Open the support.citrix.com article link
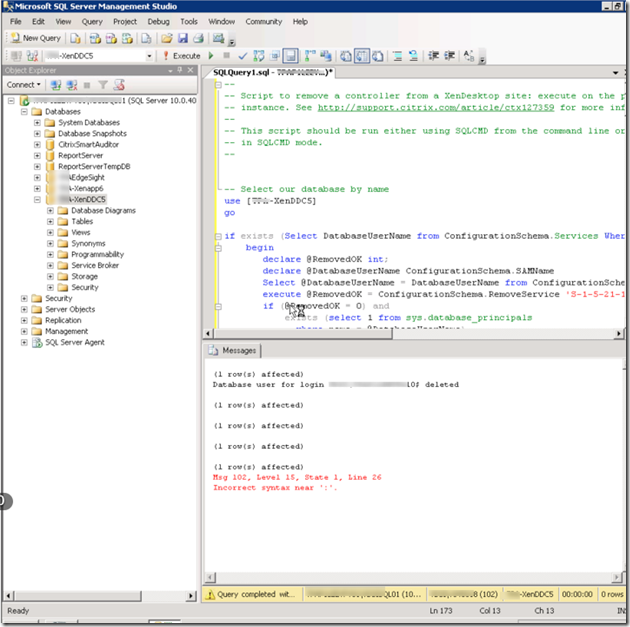630x627 pixels. [x=436, y=107]
